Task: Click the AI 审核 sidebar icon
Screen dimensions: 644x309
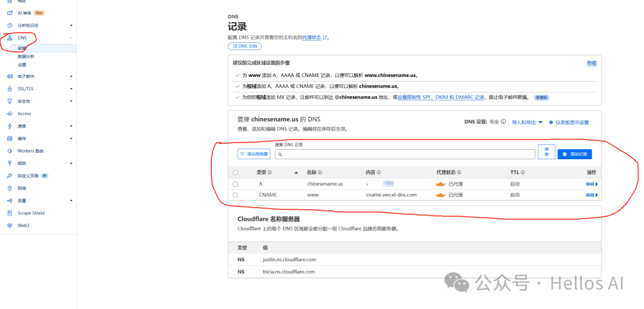Action: [10, 13]
